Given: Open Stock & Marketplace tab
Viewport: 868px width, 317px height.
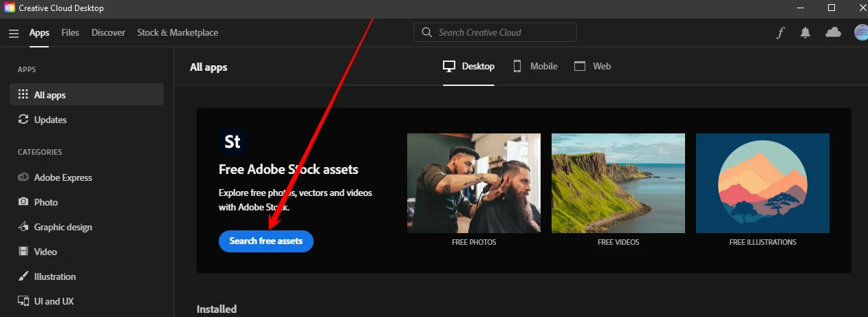Looking at the screenshot, I should (177, 32).
